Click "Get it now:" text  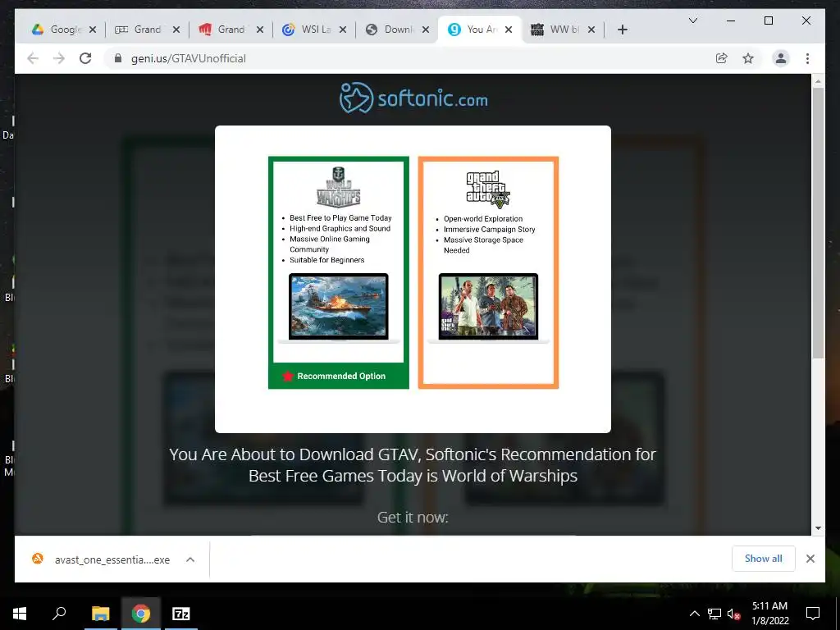click(x=413, y=517)
